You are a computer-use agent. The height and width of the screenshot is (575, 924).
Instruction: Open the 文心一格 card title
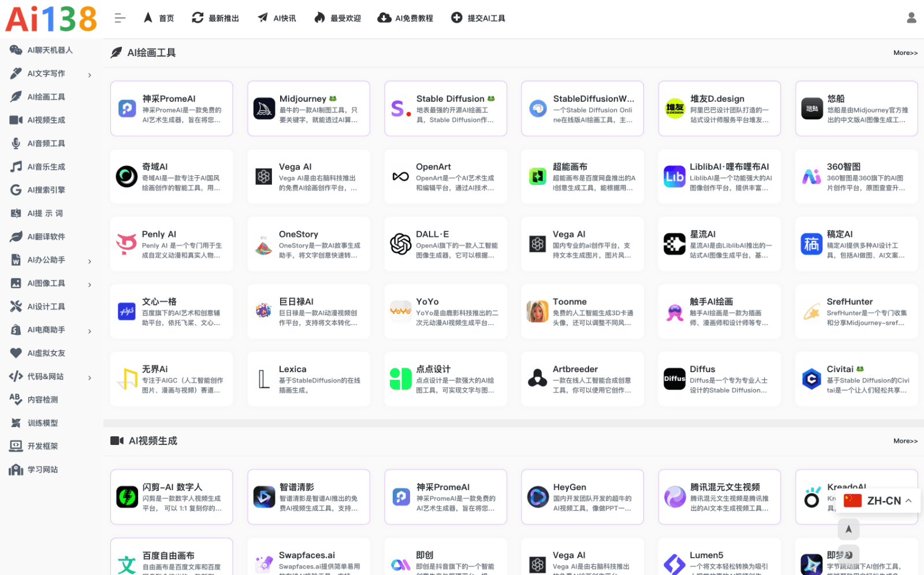(159, 302)
